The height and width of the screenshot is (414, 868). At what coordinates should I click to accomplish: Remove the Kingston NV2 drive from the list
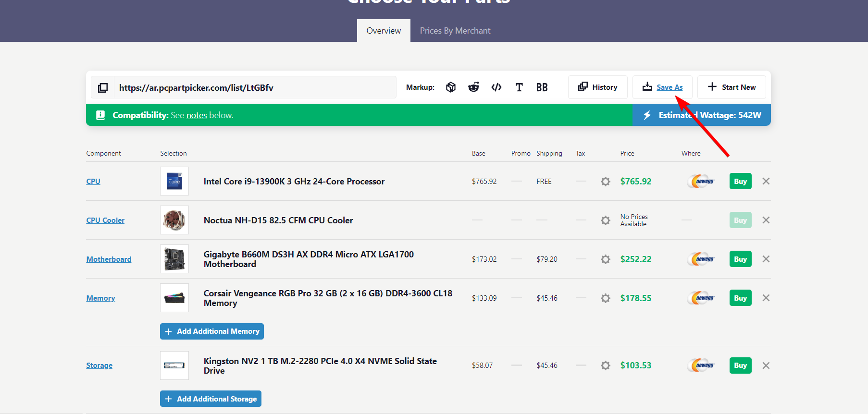click(766, 365)
